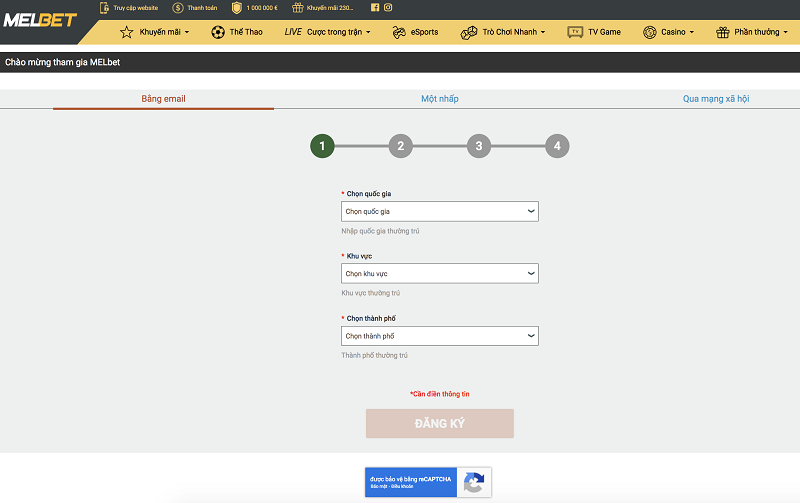The height and width of the screenshot is (503, 800).
Task: Click step 2 in the progress indicator
Action: 401,146
